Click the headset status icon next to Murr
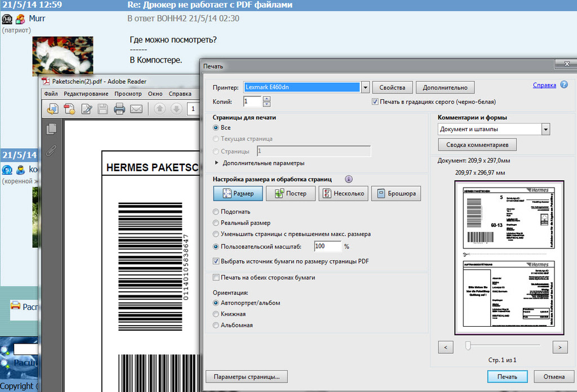Viewport: 577px width, 392px height. 7,19
